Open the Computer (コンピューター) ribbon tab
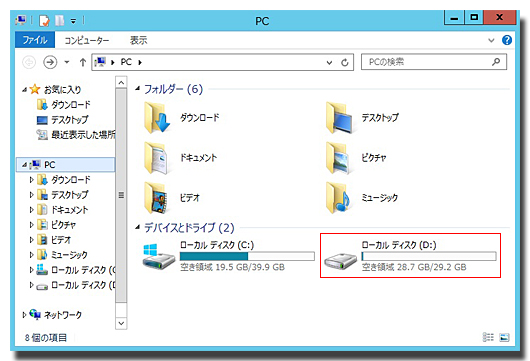This screenshot has height=361, width=530. pos(87,41)
